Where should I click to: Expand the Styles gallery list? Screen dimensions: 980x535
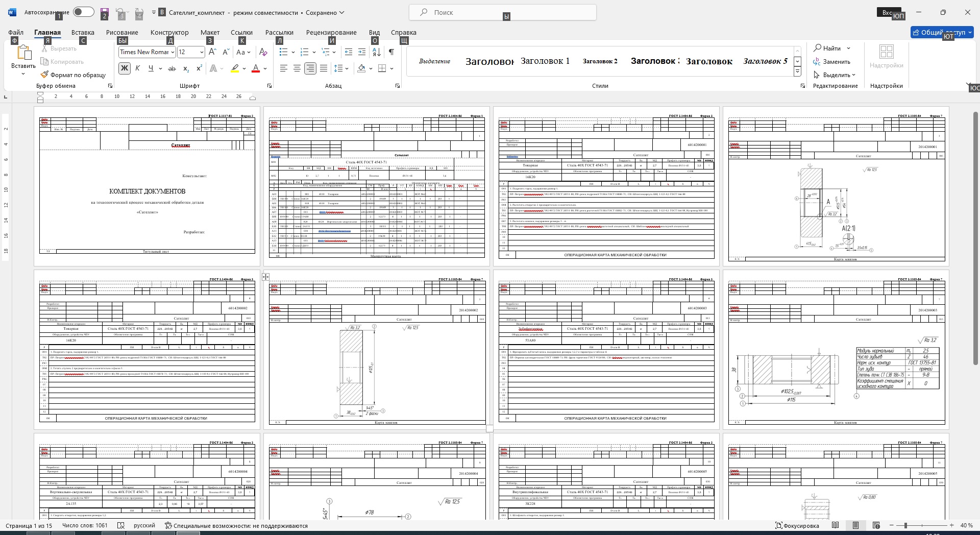(x=797, y=71)
